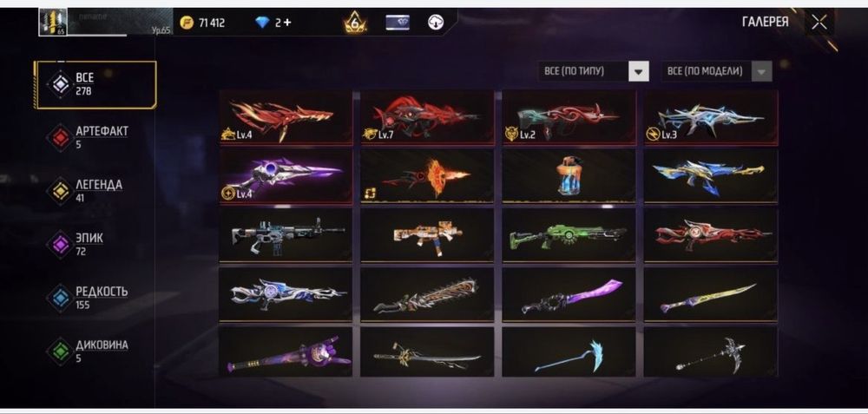The width and height of the screenshot is (868, 414).
Task: Tap the blue diamond currency icon
Action: click(262, 23)
